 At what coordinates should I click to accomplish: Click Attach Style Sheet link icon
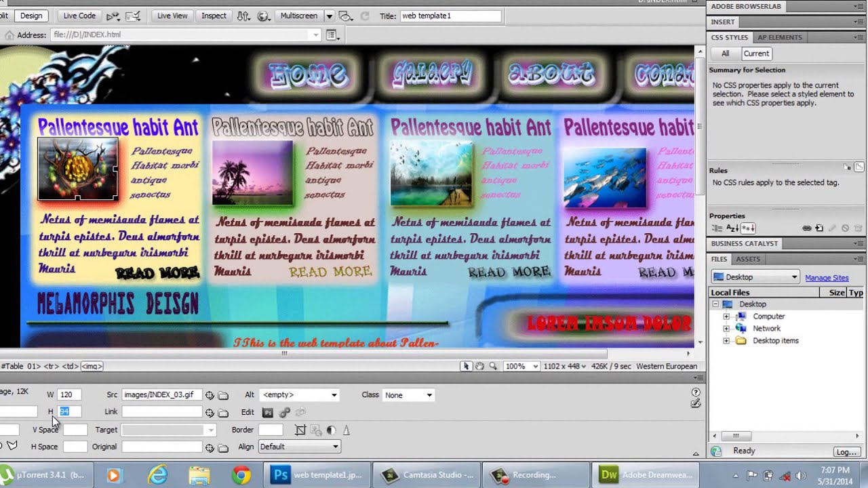coord(807,228)
